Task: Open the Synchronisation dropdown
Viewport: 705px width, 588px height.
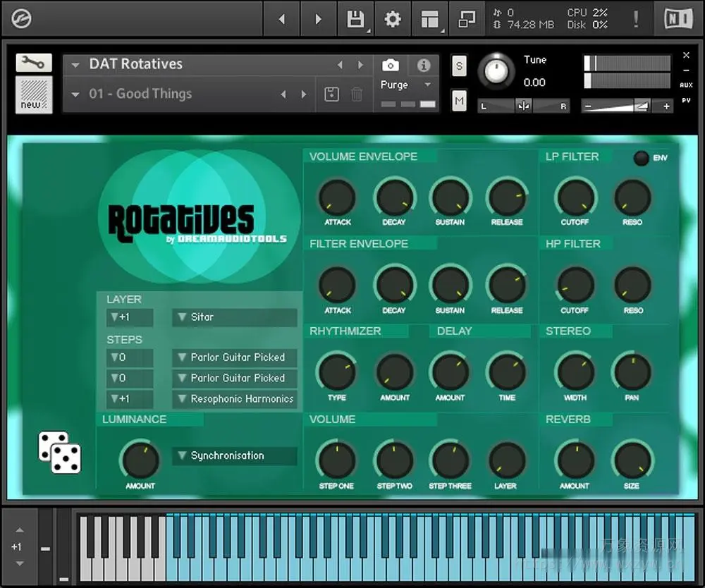Action: pyautogui.click(x=234, y=455)
